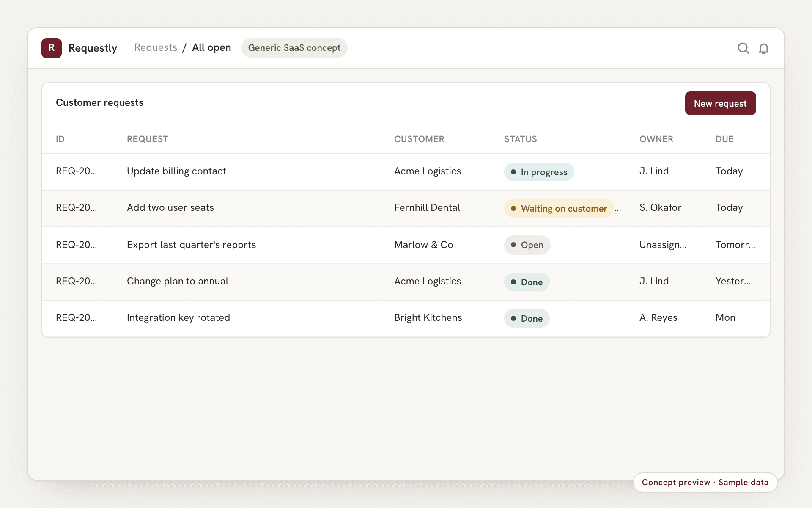This screenshot has width=812, height=508.
Task: Select Marlow & Co customer cell
Action: tap(423, 245)
